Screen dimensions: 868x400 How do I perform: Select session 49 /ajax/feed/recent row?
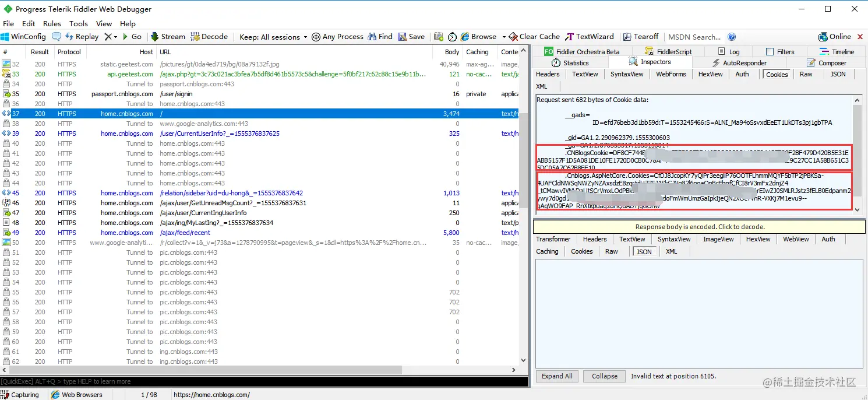click(260, 233)
